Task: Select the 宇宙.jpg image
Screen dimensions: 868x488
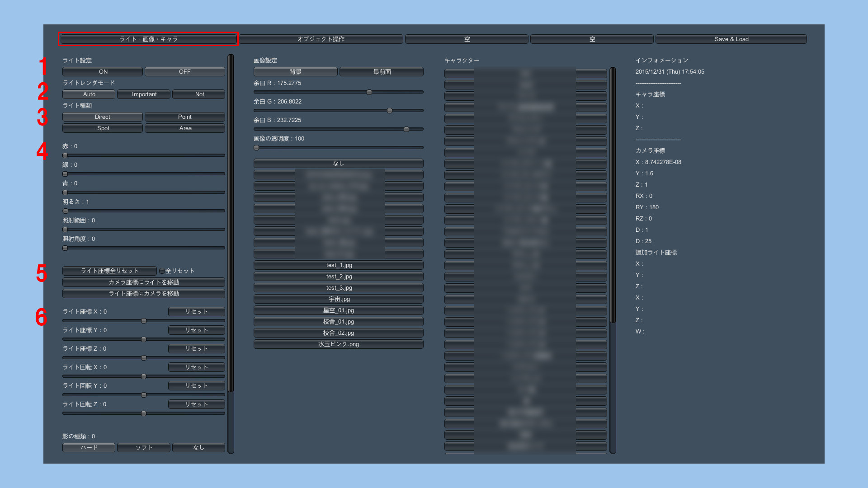Action: (x=339, y=299)
